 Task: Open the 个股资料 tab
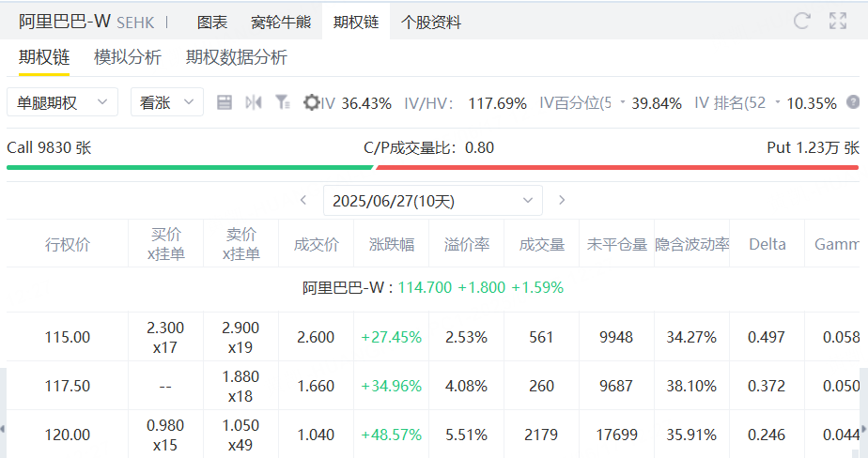430,23
